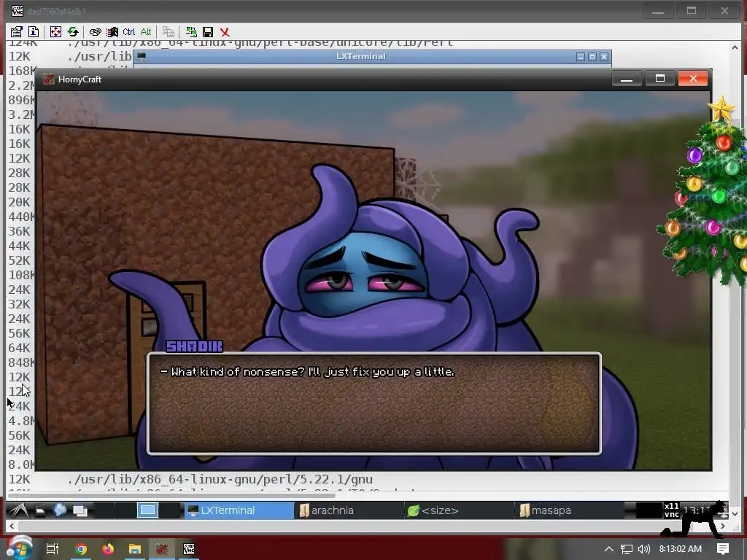Click the Windows clock 8:13:02 AM
This screenshot has width=747, height=560.
[681, 549]
